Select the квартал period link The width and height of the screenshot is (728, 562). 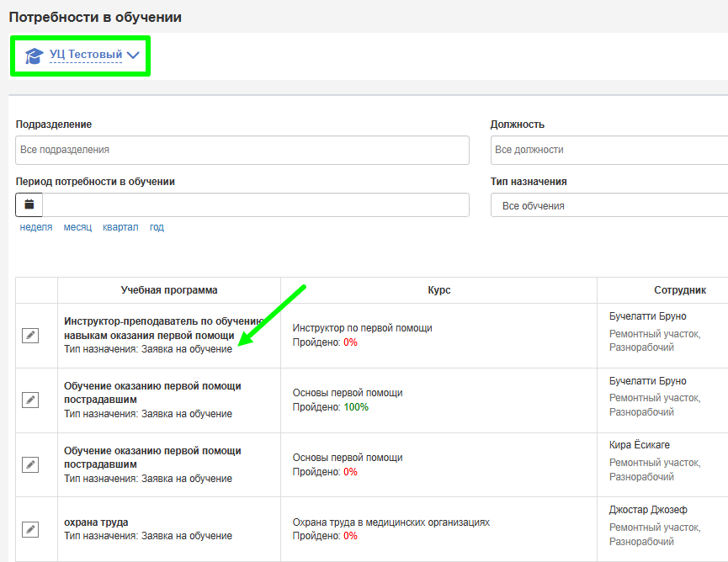pos(120,227)
